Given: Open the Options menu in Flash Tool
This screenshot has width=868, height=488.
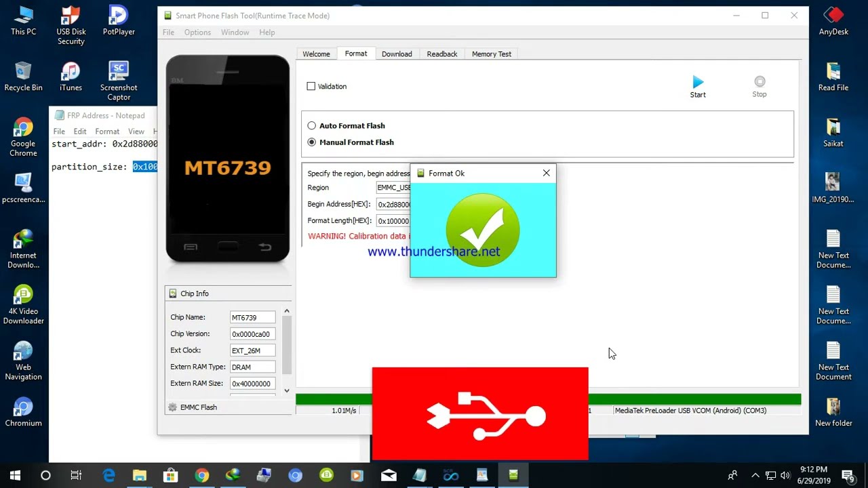Looking at the screenshot, I should [x=197, y=32].
